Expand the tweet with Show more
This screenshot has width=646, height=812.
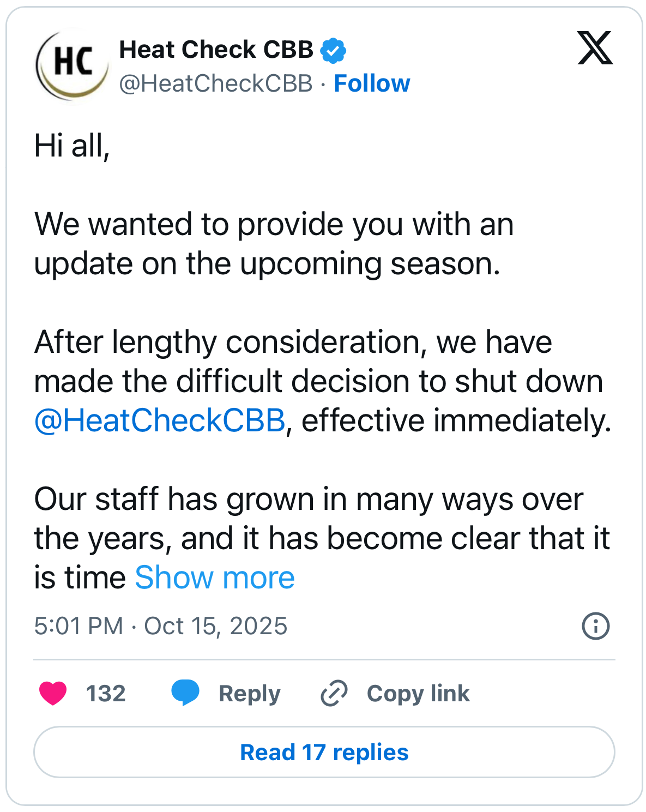215,578
